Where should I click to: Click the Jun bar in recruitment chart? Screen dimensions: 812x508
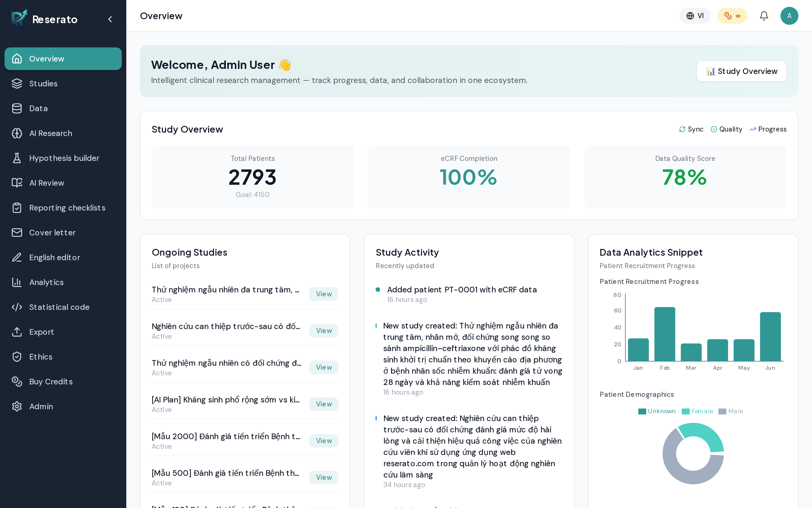(770, 337)
